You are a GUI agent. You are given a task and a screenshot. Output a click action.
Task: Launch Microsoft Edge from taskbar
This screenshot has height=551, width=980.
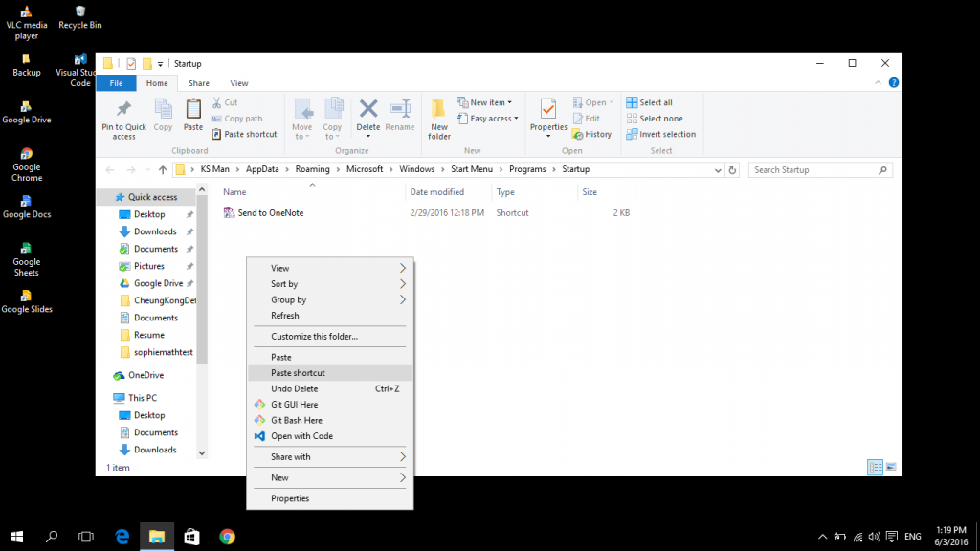click(x=122, y=537)
